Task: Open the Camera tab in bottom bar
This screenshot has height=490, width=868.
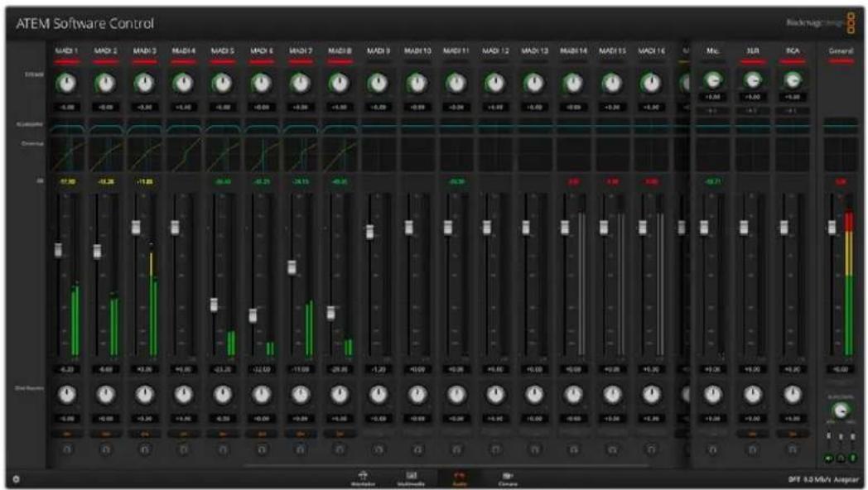Action: point(508,478)
